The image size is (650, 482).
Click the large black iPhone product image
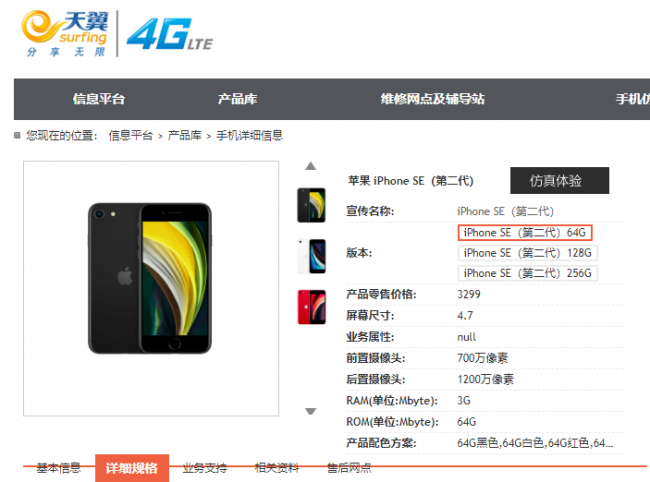[x=150, y=278]
